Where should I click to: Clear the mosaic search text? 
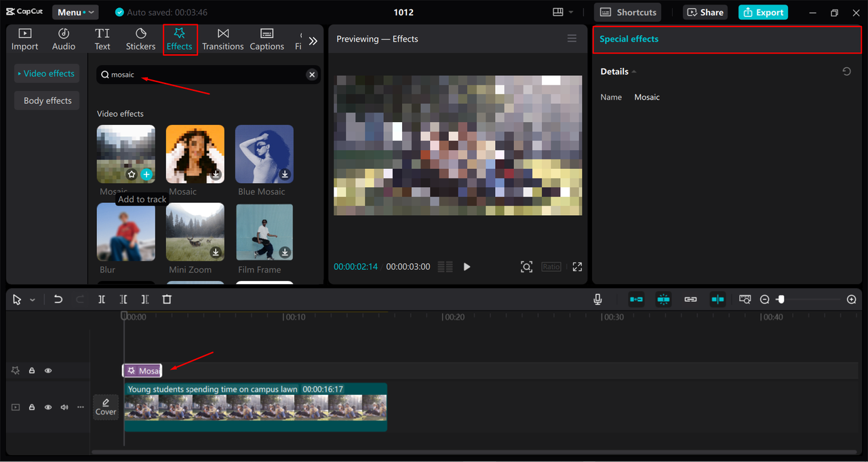point(312,75)
